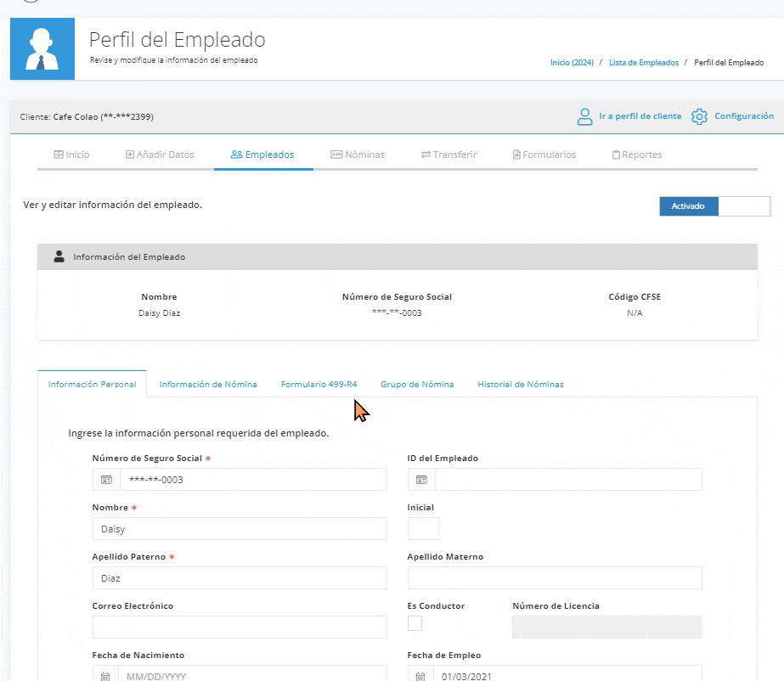Click the employee name Daisy Diaz text
The height and width of the screenshot is (681, 784).
(x=159, y=313)
